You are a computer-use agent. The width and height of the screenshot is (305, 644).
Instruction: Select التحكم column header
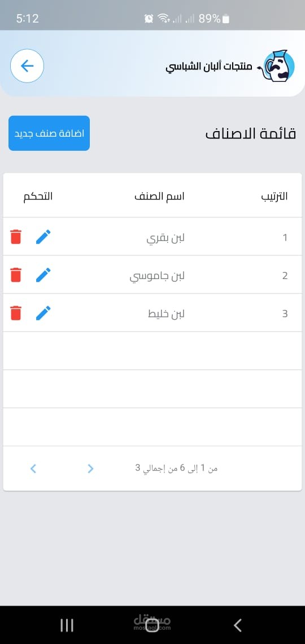38,197
